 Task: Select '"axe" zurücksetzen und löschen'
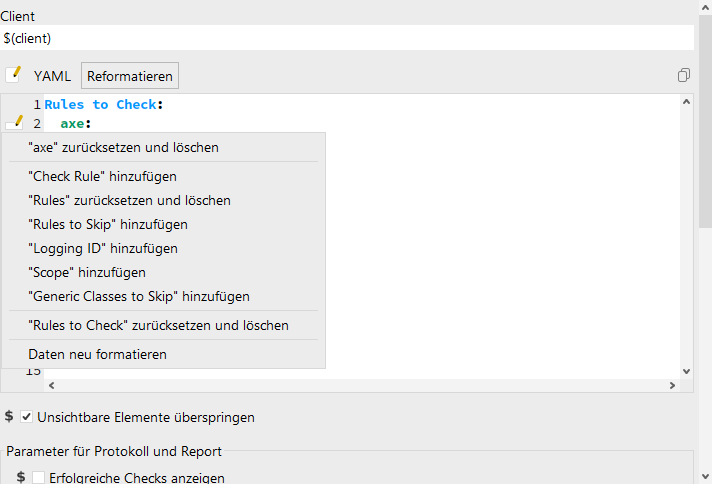pyautogui.click(x=123, y=147)
